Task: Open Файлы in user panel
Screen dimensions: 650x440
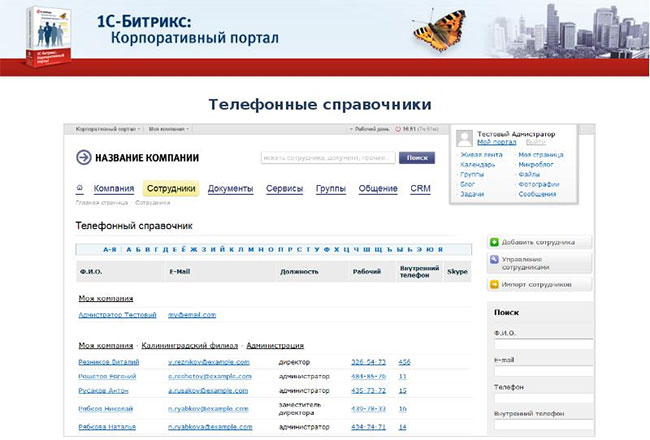Action: (529, 174)
